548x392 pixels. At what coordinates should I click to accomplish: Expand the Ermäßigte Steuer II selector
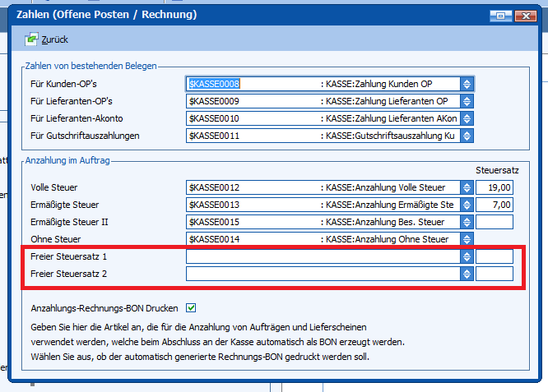click(467, 222)
